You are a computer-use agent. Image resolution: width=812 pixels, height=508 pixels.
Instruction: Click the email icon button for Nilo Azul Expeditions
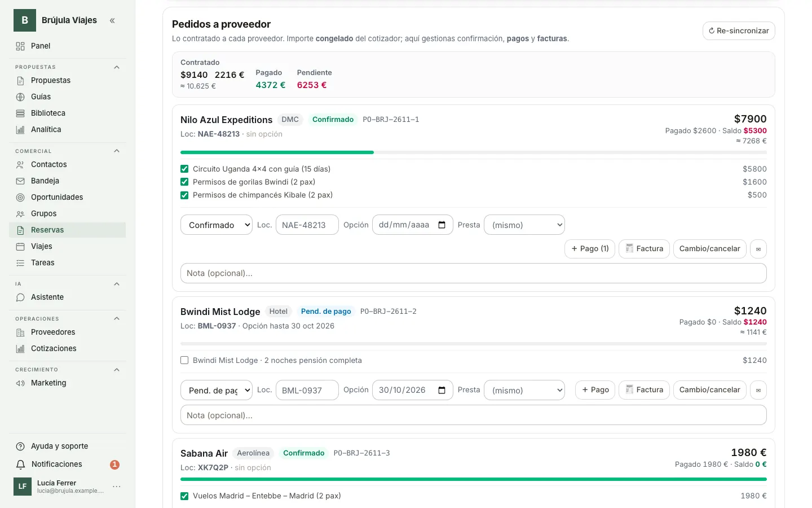(758, 249)
